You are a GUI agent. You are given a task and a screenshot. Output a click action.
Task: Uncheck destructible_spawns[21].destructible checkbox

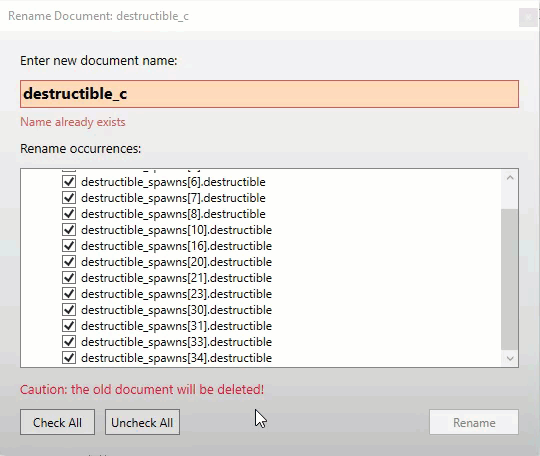click(x=69, y=278)
